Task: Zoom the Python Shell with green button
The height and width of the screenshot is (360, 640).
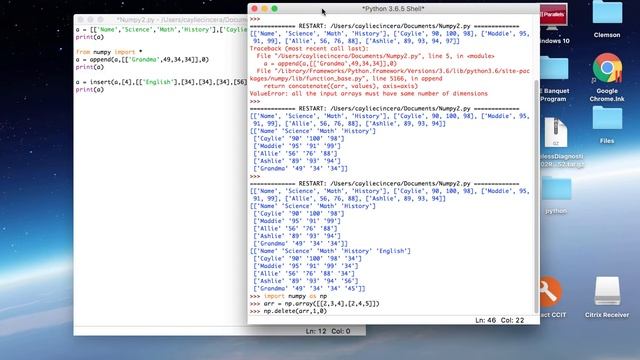Action: [x=275, y=9]
